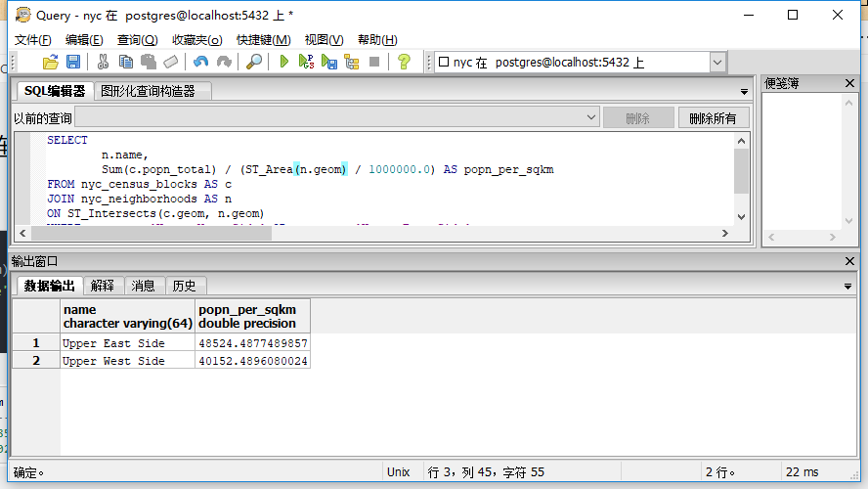Viewport: 868px width, 489px height.
Task: Click the SQL editor vertical scrollbar thumb
Action: tap(741, 171)
